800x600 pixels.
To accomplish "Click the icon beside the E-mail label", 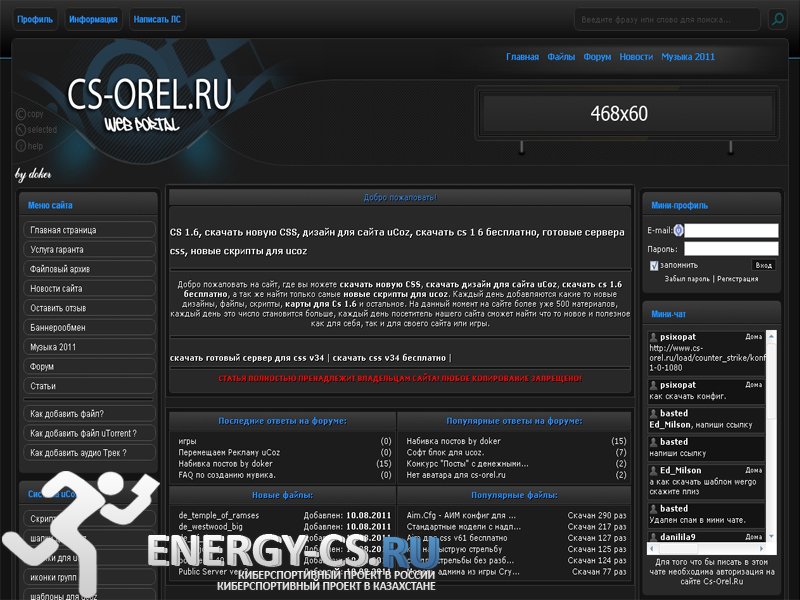I will click(x=678, y=231).
